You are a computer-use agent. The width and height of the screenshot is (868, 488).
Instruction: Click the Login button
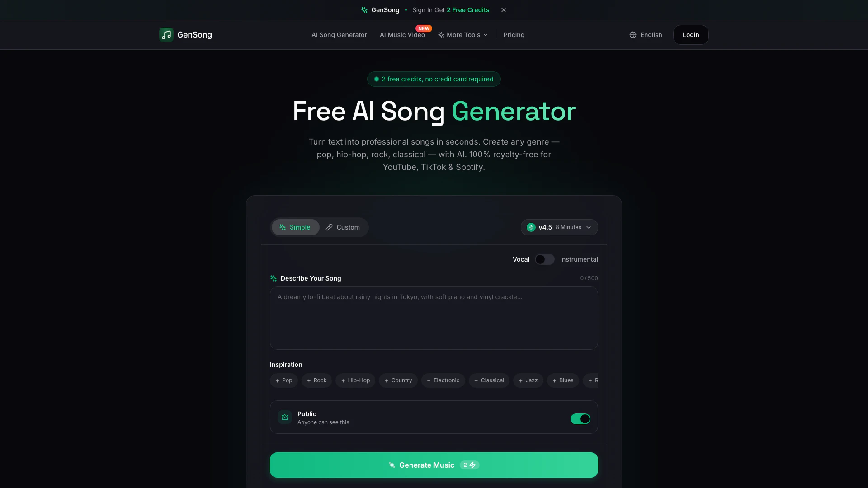click(x=691, y=35)
